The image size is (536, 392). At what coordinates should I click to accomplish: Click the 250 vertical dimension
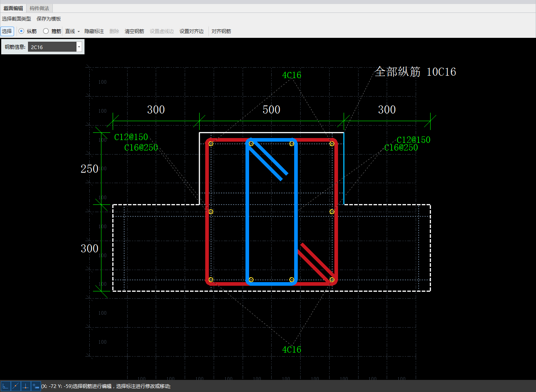tap(89, 169)
